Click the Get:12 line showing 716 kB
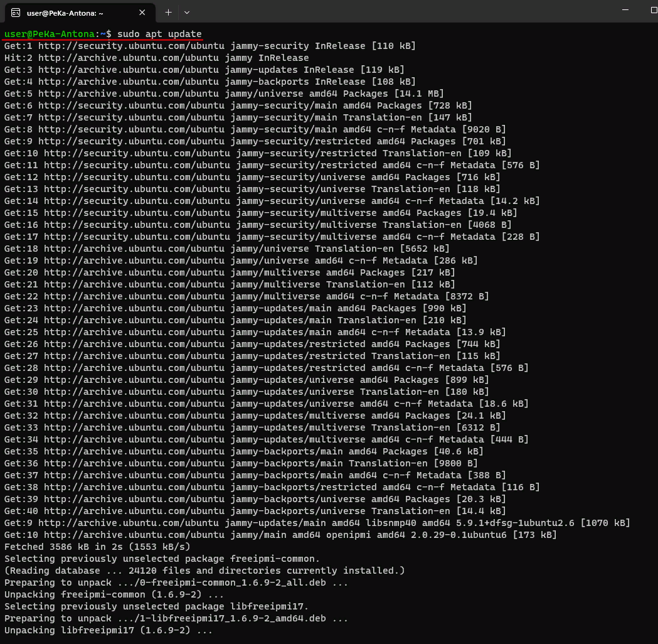The width and height of the screenshot is (658, 644). pyautogui.click(x=252, y=177)
